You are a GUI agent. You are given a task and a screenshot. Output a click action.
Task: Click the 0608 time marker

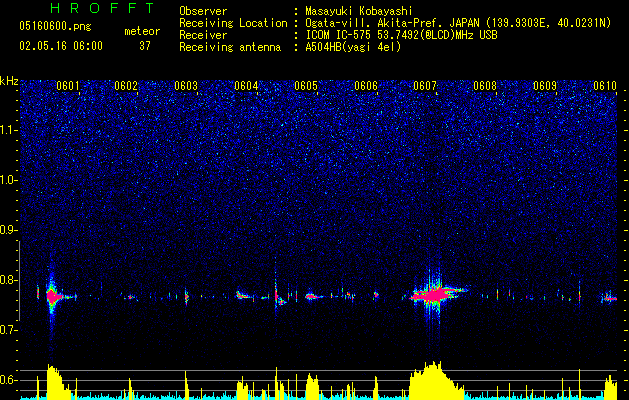[485, 86]
